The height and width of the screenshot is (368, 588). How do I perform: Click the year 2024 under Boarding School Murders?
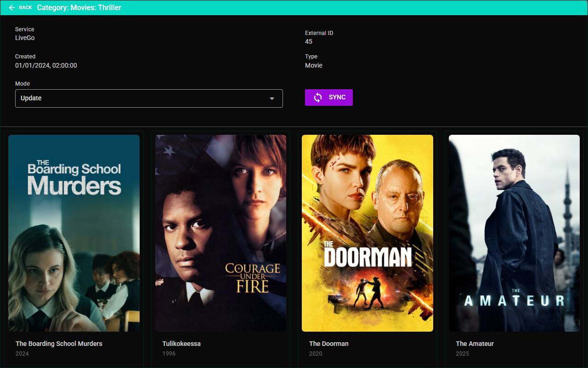(22, 354)
